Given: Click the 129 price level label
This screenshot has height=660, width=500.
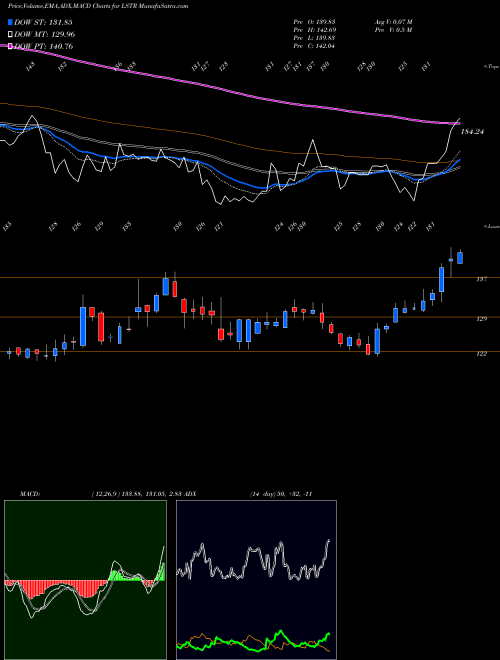Looking at the screenshot, I should click(x=481, y=319).
